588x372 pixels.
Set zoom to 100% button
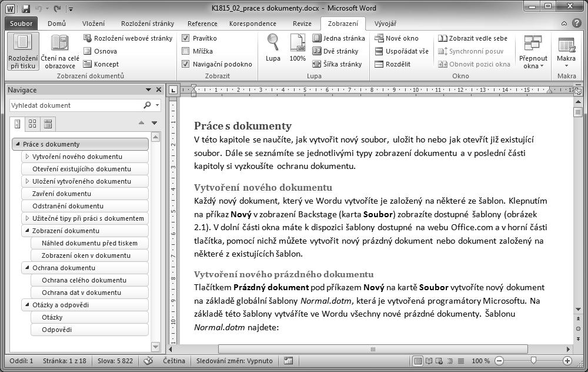tap(298, 48)
